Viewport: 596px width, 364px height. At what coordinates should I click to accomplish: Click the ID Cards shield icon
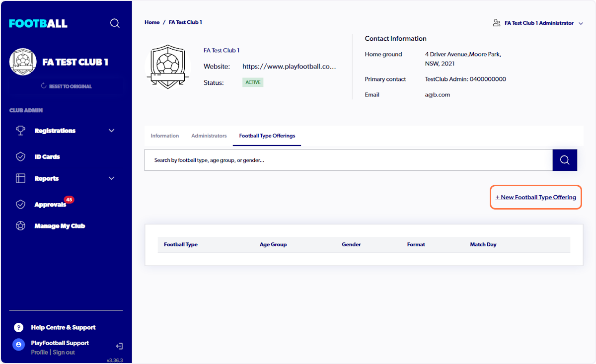coord(20,156)
